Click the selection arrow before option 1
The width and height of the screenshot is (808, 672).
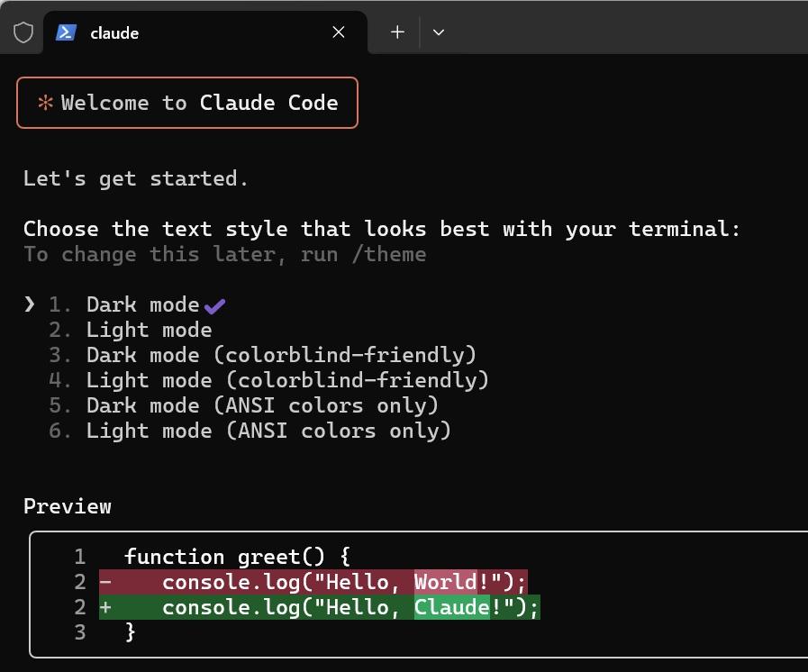(x=30, y=304)
